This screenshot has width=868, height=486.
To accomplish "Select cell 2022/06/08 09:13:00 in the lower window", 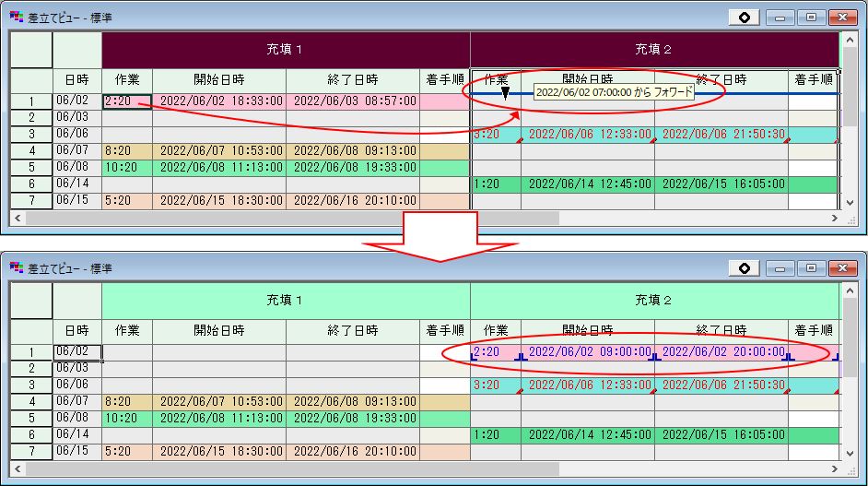I will [353, 401].
